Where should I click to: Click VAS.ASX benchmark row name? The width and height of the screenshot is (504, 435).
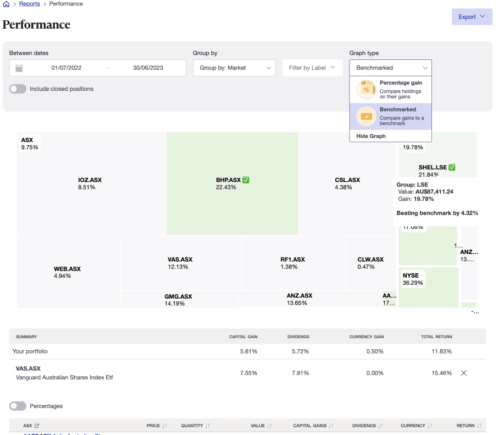click(28, 368)
